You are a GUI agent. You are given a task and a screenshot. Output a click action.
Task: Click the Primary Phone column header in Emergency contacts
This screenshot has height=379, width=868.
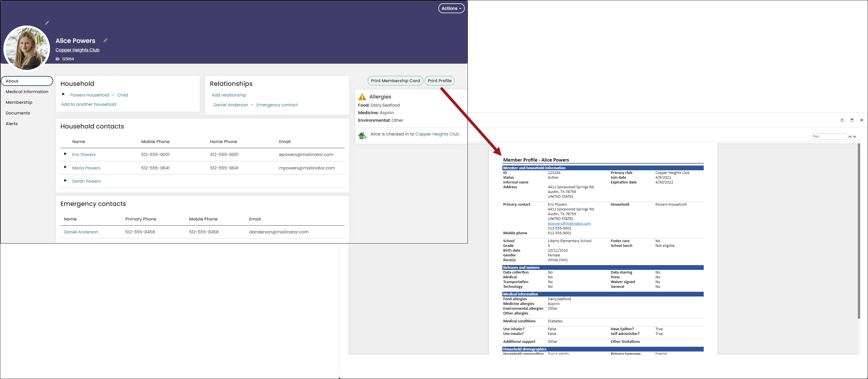pos(141,219)
